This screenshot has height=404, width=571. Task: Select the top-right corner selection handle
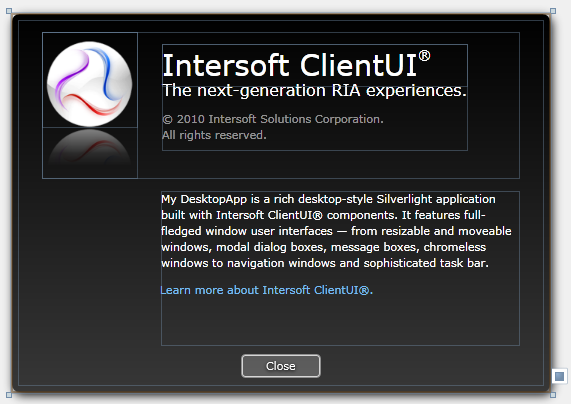coord(553,11)
